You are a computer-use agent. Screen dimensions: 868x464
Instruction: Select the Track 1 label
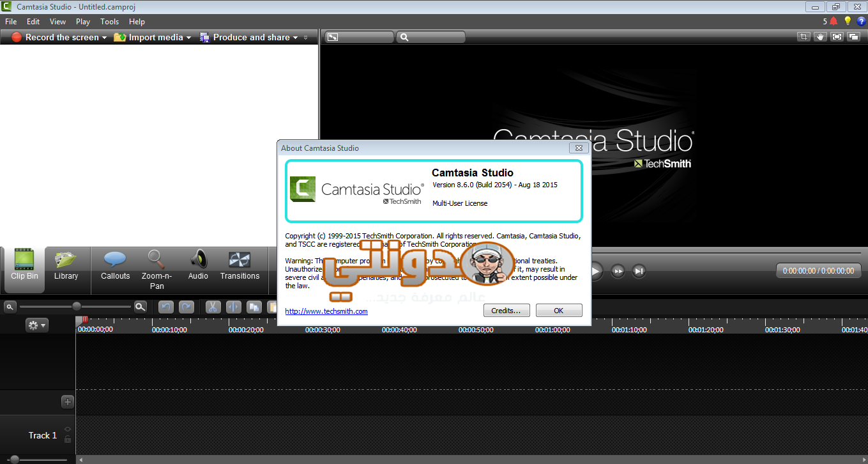click(43, 435)
